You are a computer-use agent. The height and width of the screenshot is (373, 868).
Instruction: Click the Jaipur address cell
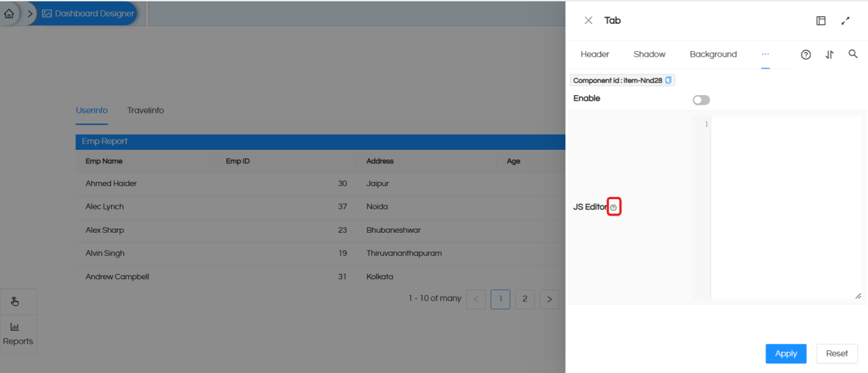(x=378, y=183)
